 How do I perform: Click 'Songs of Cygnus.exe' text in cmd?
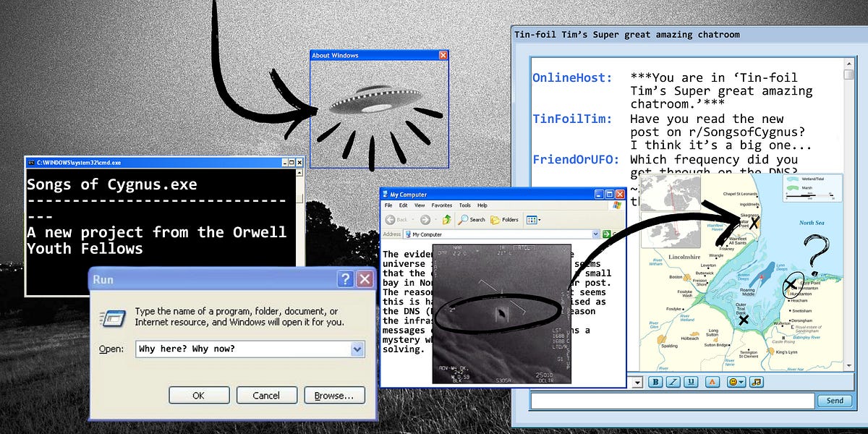[x=112, y=184]
